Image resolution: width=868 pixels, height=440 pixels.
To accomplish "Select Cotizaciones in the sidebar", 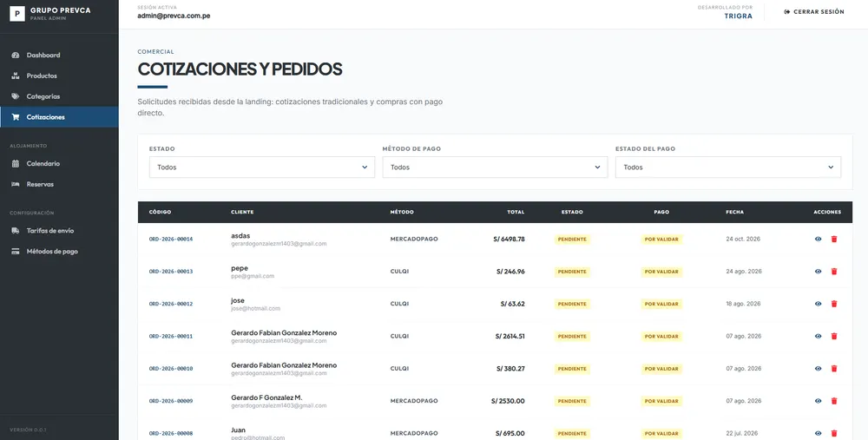I will point(59,117).
